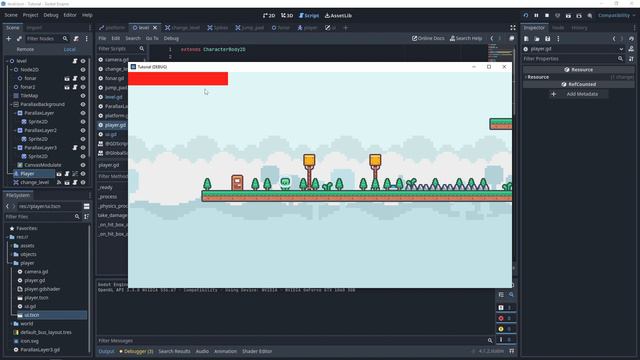Open the script attached to level node
The height and width of the screenshot is (360, 640).
point(75,61)
